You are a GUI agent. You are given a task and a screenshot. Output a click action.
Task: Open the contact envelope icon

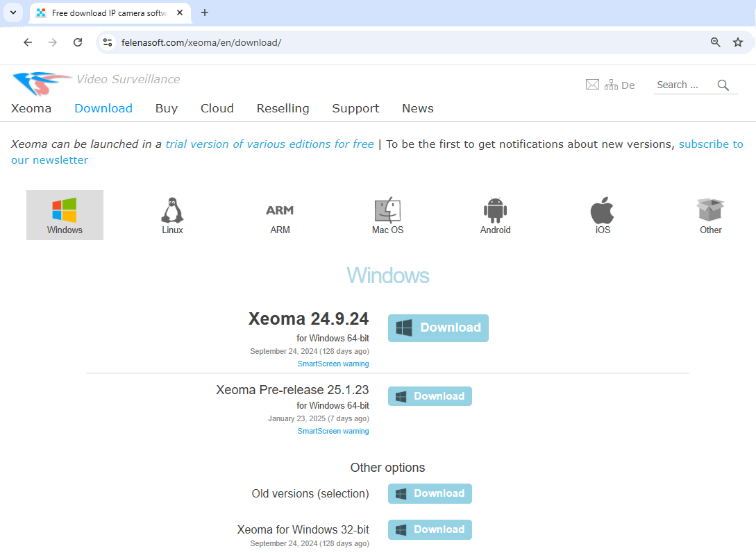592,85
